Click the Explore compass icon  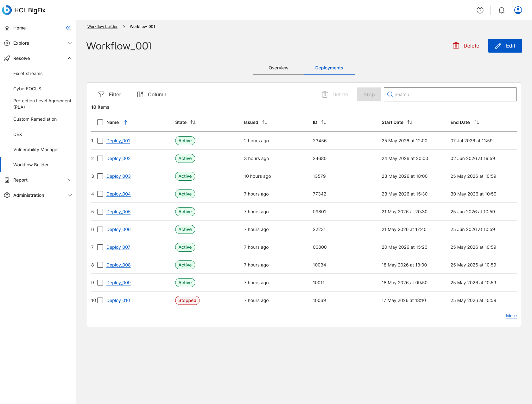[7, 43]
